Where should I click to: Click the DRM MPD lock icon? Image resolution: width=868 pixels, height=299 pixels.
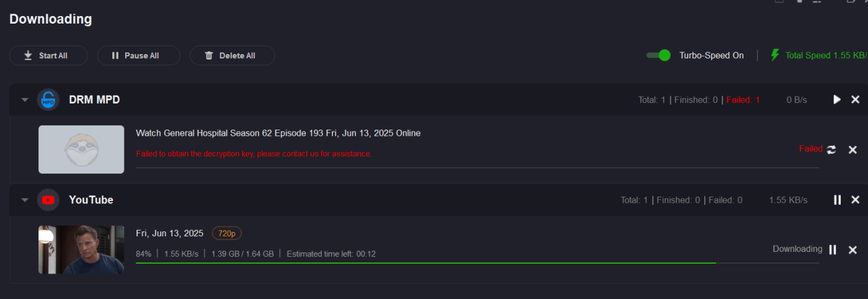click(48, 100)
